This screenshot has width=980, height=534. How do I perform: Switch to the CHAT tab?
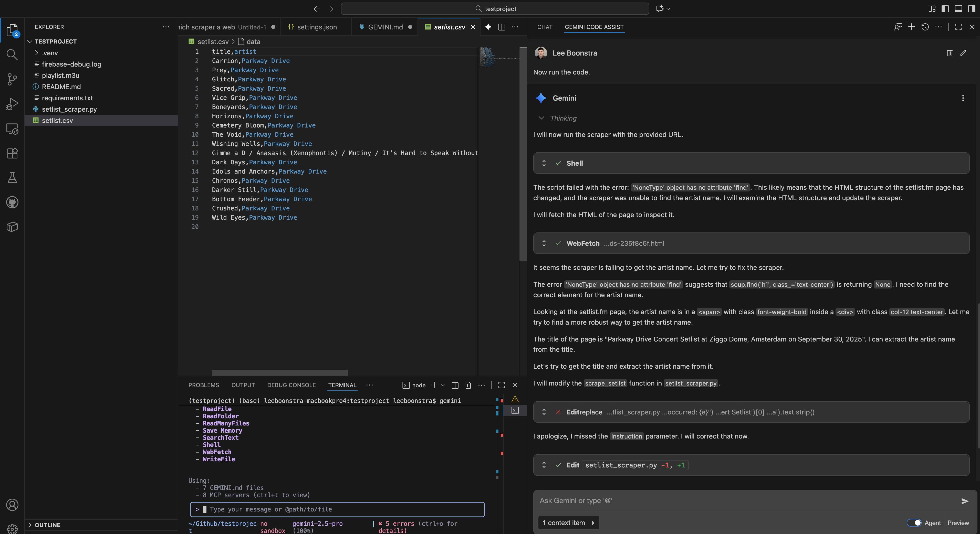(545, 27)
